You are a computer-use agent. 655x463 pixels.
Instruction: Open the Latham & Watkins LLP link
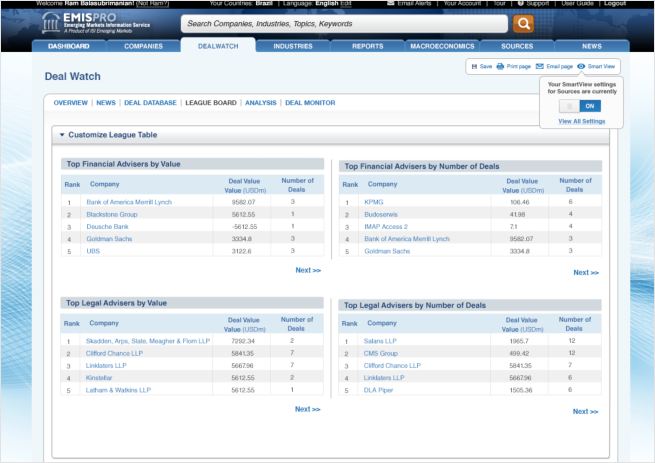coord(118,390)
